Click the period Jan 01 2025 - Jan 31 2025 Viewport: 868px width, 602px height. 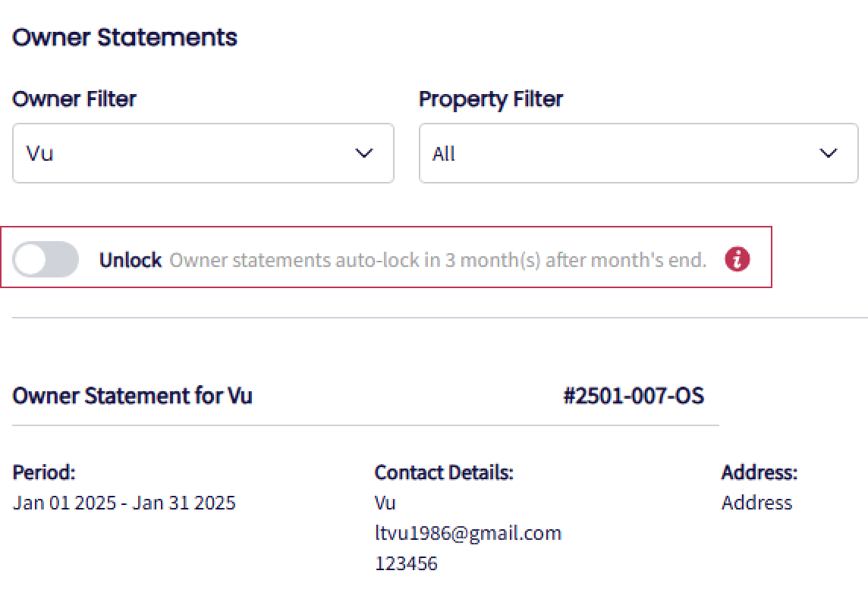pos(124,503)
